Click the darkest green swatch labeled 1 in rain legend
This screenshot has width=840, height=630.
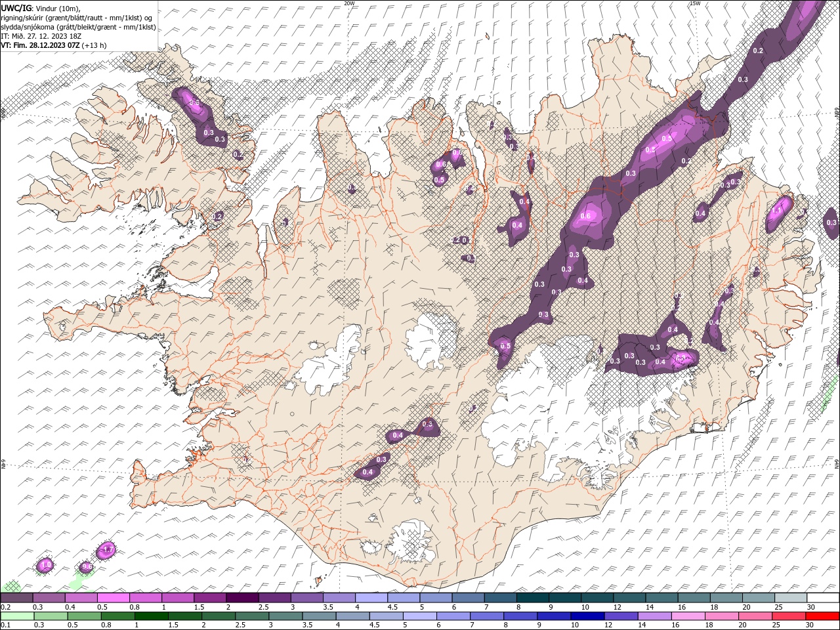click(152, 616)
